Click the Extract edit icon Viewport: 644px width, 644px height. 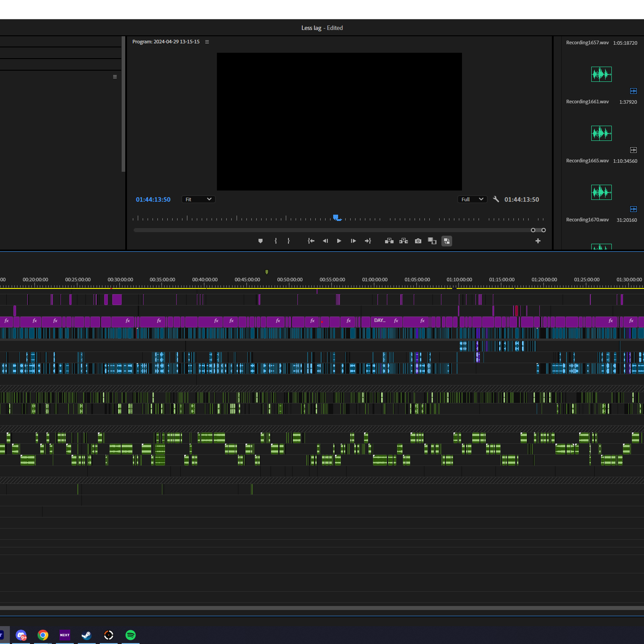coord(403,241)
